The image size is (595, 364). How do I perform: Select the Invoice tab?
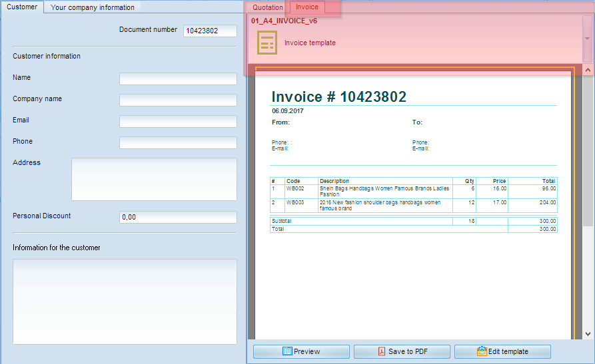[307, 7]
